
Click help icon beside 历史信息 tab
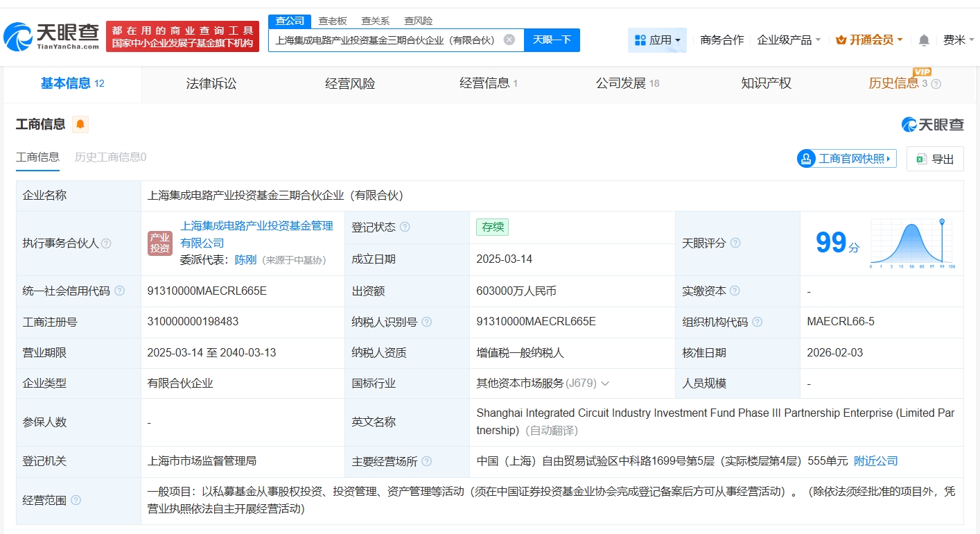936,84
